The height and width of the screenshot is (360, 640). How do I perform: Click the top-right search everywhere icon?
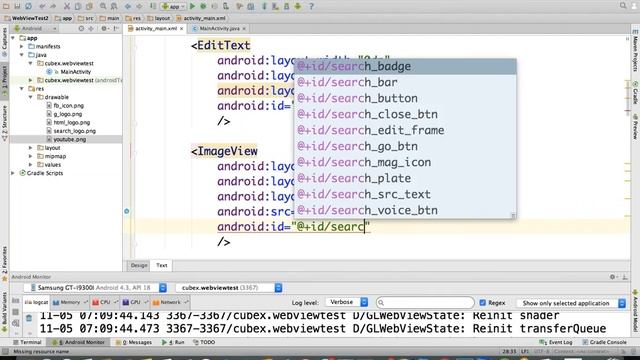tap(623, 6)
